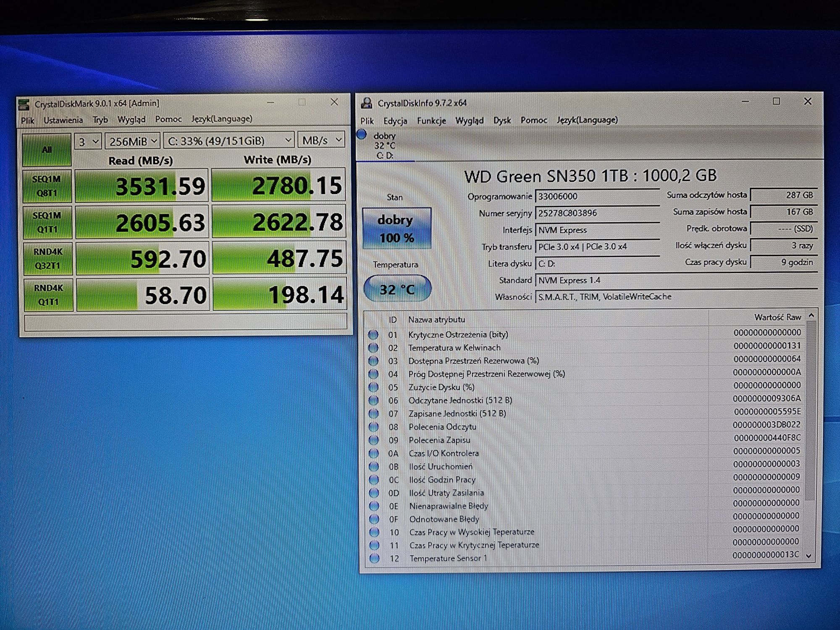
Task: Open the unit dropdown showing MB/s
Action: tap(321, 140)
